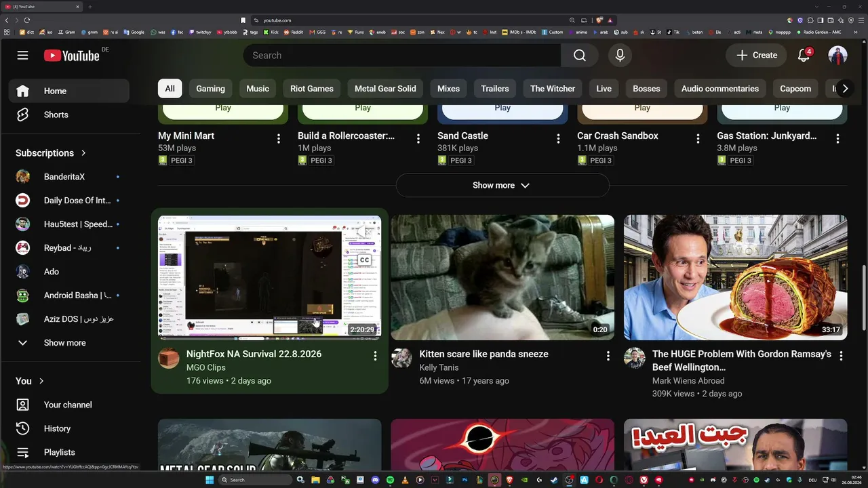The image size is (868, 488).
Task: Select the Bosses filter chip
Action: (646, 89)
